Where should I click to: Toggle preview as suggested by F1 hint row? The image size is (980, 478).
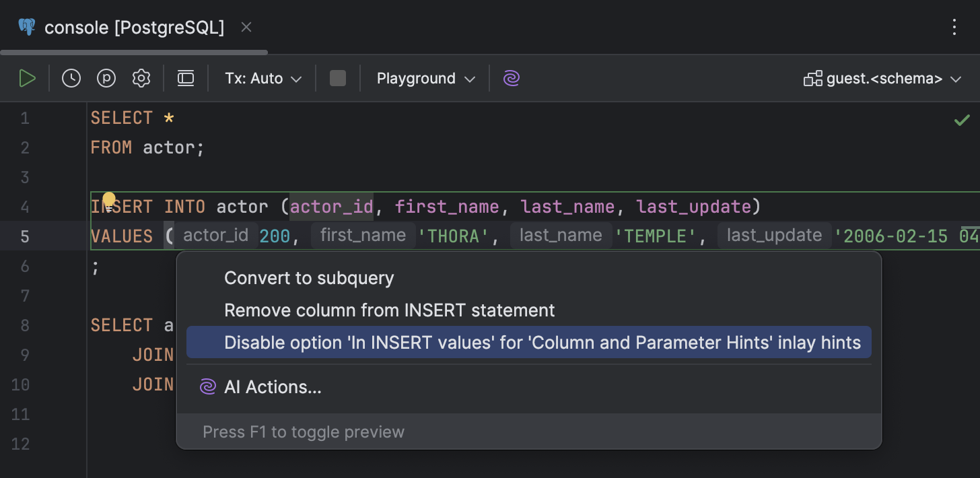click(303, 432)
